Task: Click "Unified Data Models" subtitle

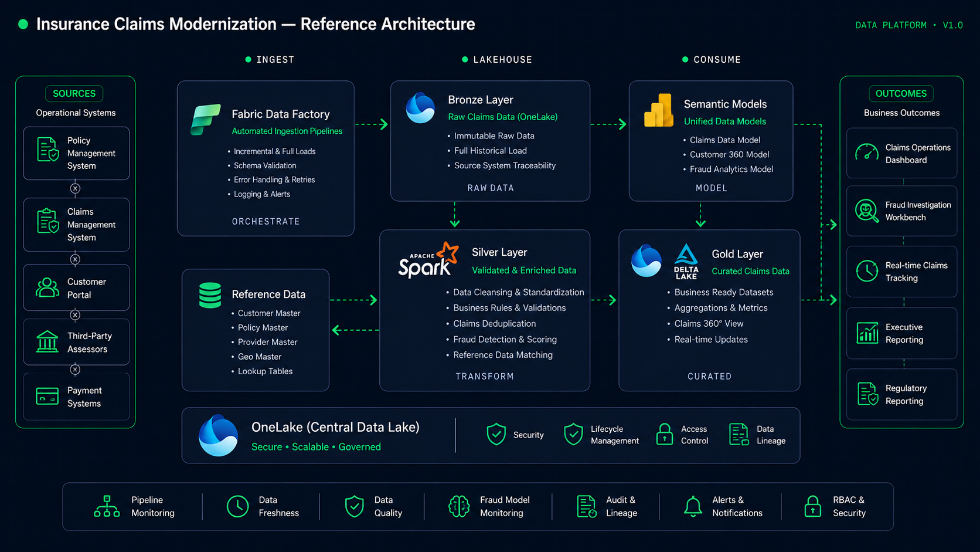Action: (x=725, y=121)
